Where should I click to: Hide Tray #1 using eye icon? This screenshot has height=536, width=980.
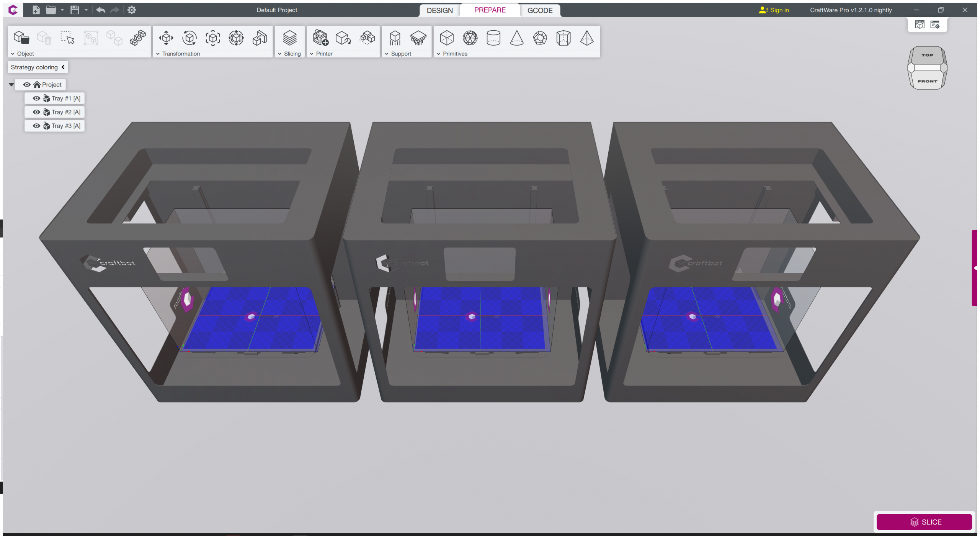tap(36, 98)
